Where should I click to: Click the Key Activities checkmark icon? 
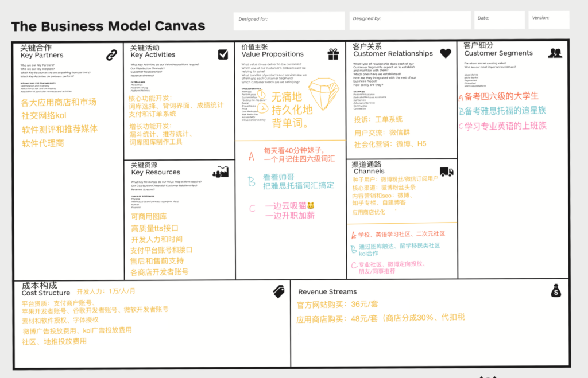pyautogui.click(x=223, y=54)
